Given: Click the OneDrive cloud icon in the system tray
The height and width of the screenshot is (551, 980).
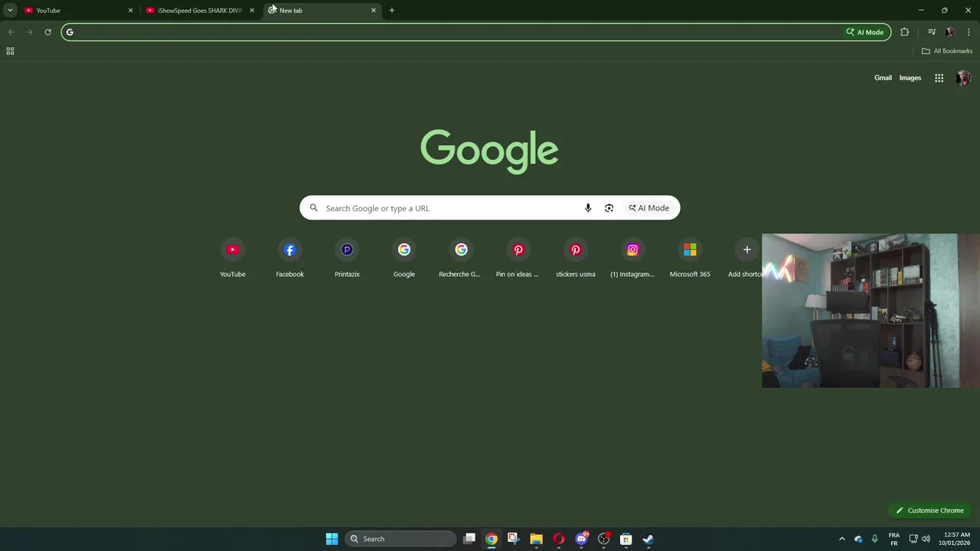Looking at the screenshot, I should click(858, 539).
